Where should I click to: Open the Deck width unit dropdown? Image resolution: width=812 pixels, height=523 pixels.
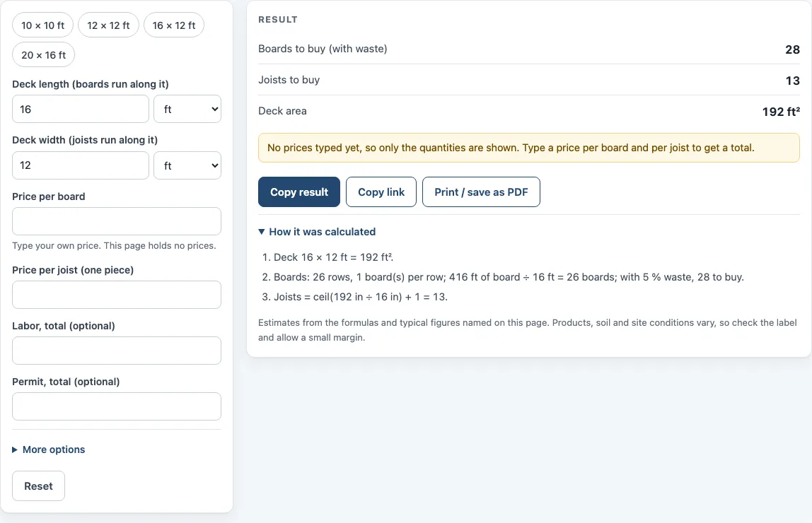coord(187,165)
